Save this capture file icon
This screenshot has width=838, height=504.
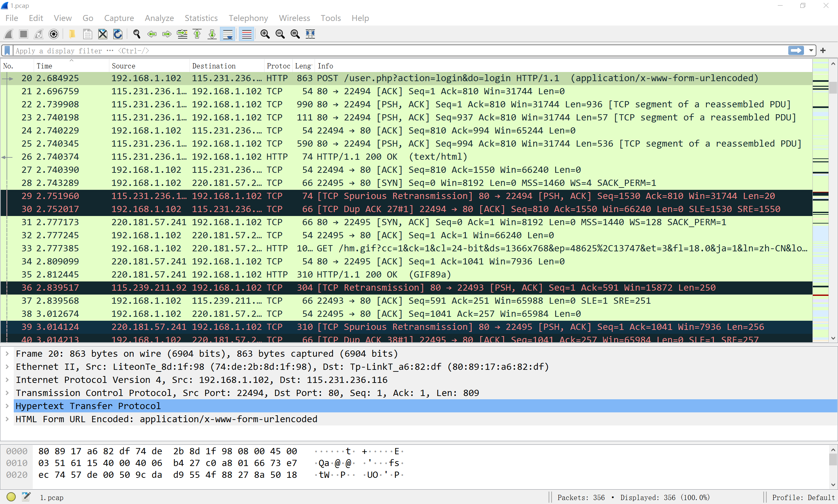point(87,34)
